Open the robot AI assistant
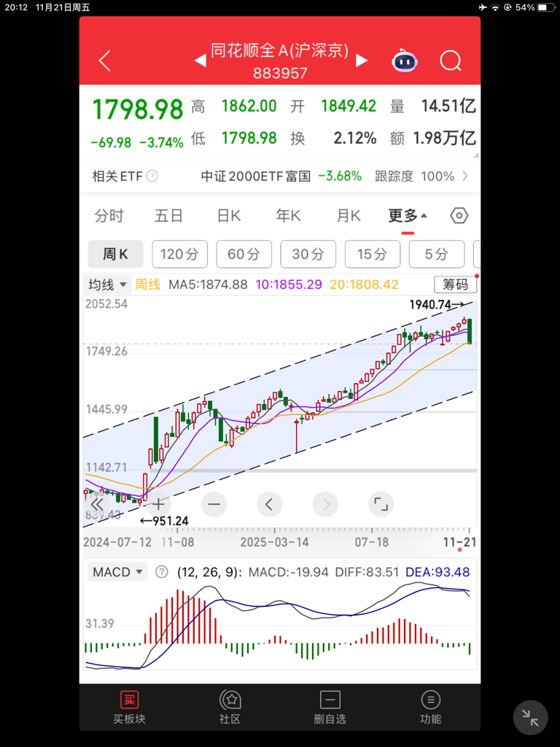 click(404, 60)
